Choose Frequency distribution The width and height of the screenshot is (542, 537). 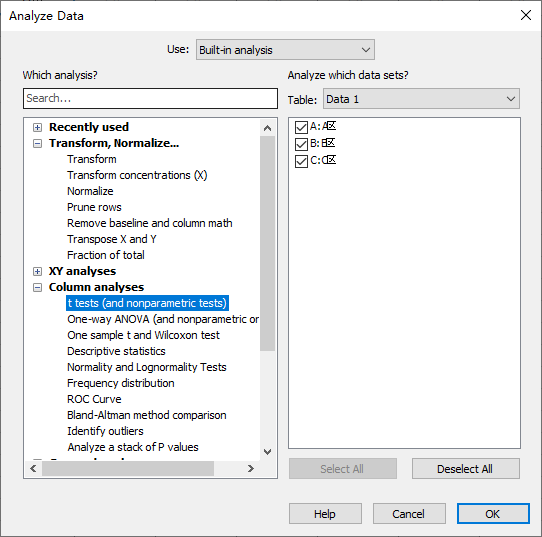pyautogui.click(x=120, y=383)
